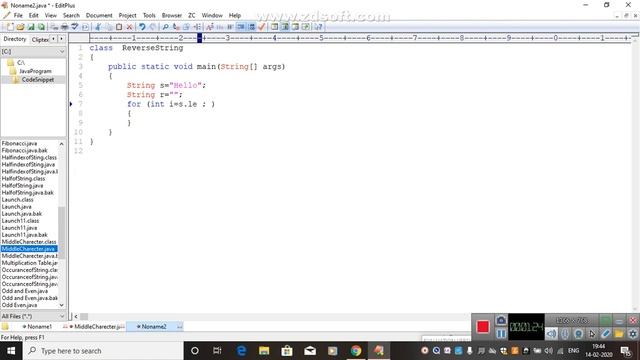This screenshot has width=640, height=360.
Task: Toggle line numbers display in toolbar
Action: 251,27
